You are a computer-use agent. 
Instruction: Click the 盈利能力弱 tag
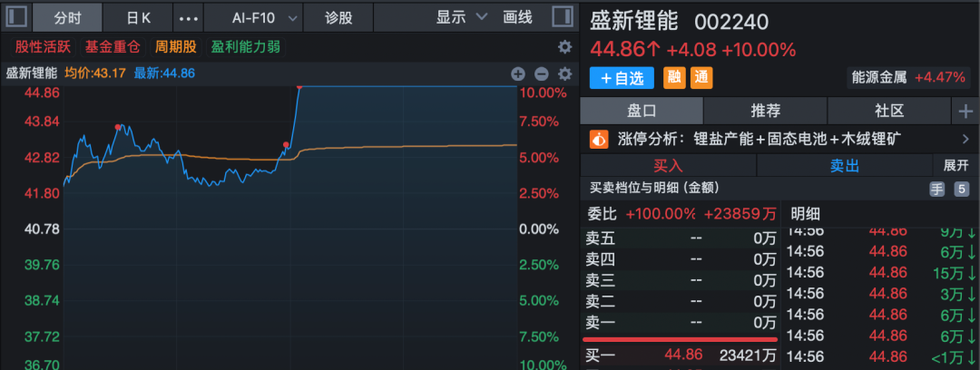coord(246,47)
